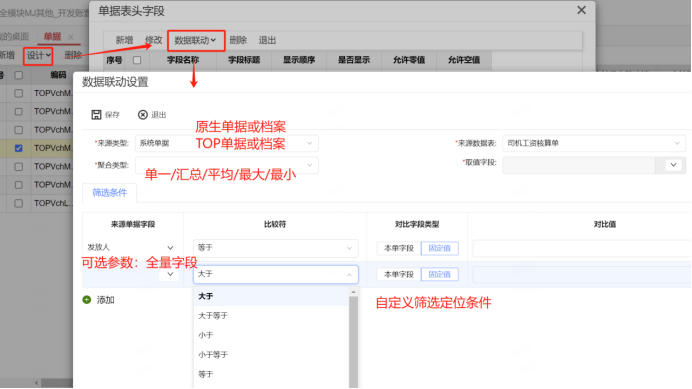Uncheck the checked TOPVchM row checkbox
Screen dimensions: 692x389
point(19,148)
